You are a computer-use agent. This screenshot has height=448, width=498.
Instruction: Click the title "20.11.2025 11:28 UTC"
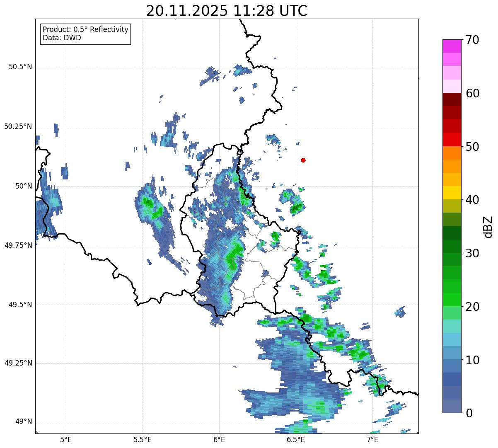pyautogui.click(x=227, y=11)
